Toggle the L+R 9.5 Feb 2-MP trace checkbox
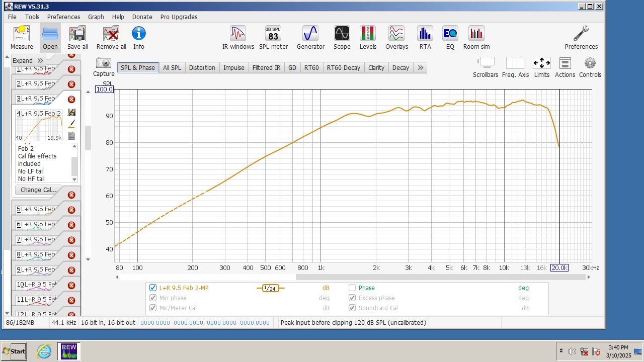Image resolution: width=644 pixels, height=362 pixels. [x=153, y=288]
